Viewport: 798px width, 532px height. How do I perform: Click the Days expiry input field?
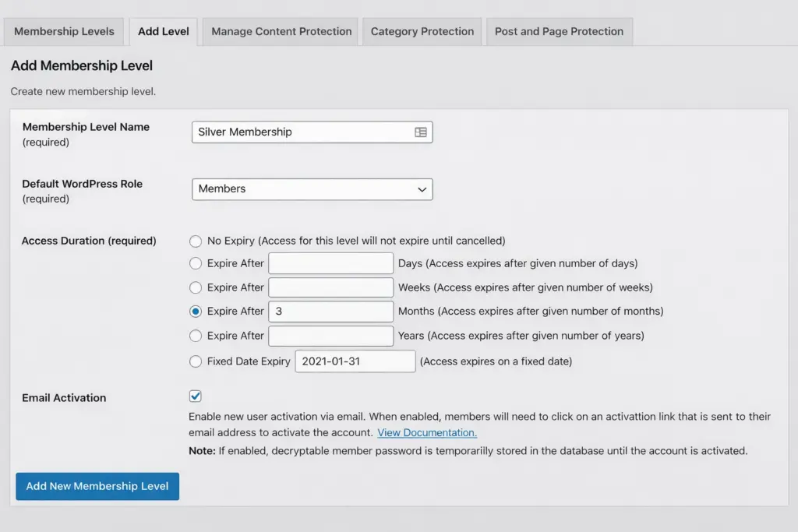pos(331,264)
